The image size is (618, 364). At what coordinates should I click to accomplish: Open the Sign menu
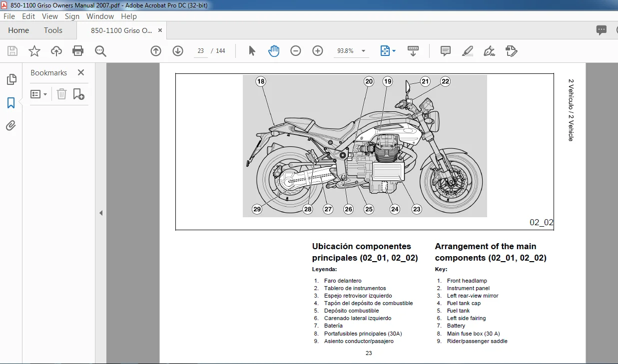tap(72, 16)
